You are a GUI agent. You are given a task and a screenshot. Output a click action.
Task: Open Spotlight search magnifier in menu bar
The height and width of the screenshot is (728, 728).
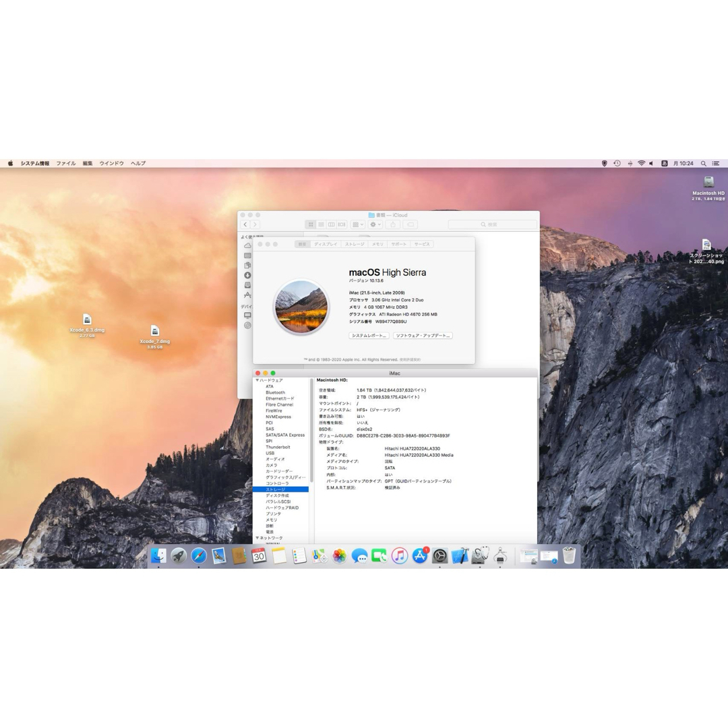coord(703,163)
